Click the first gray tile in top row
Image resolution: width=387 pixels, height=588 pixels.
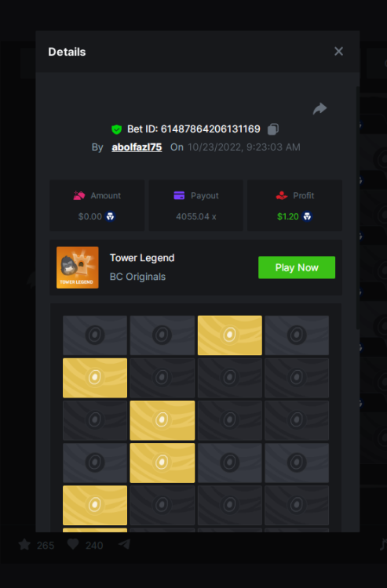click(95, 336)
